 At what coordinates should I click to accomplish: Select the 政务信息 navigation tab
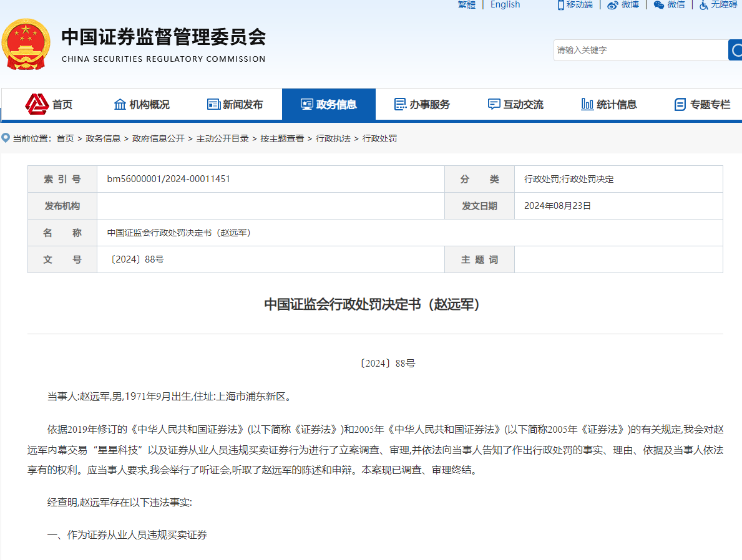pos(329,104)
